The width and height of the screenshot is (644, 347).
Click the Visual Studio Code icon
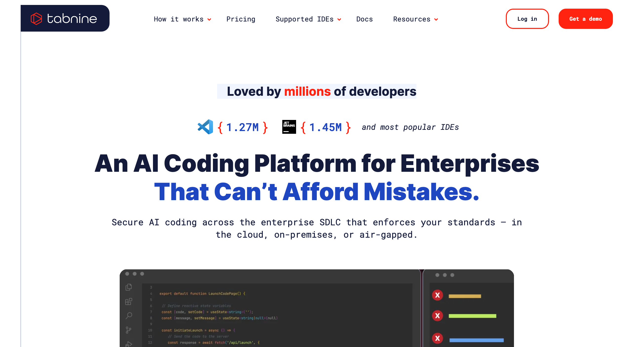[205, 127]
